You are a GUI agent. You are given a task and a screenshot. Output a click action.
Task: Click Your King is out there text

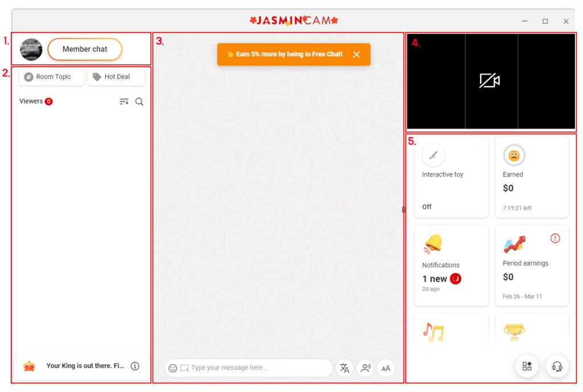85,366
